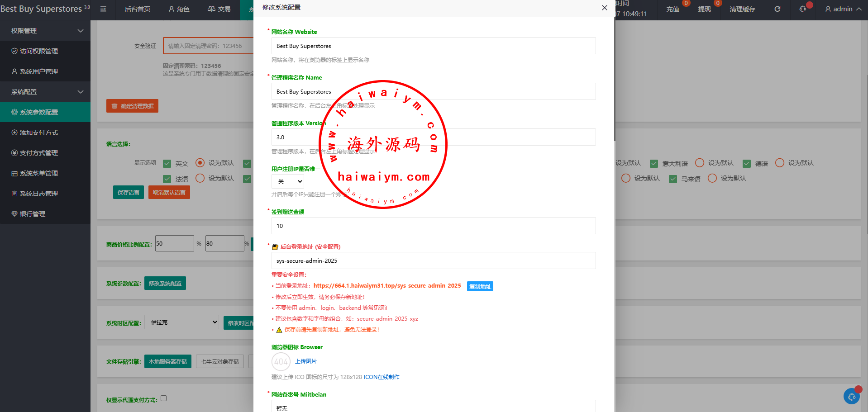
Task: Open 系统日志管理 from the sidebar
Action: pyautogui.click(x=38, y=194)
